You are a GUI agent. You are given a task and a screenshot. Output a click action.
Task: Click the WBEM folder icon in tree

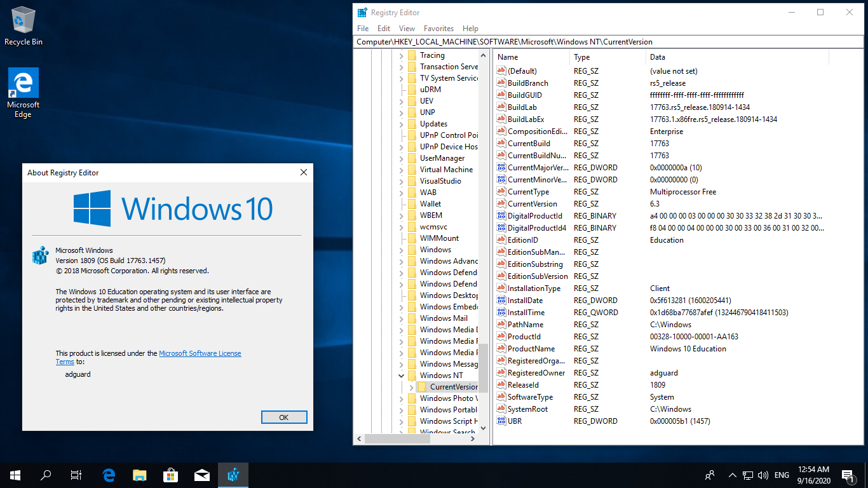pyautogui.click(x=412, y=215)
